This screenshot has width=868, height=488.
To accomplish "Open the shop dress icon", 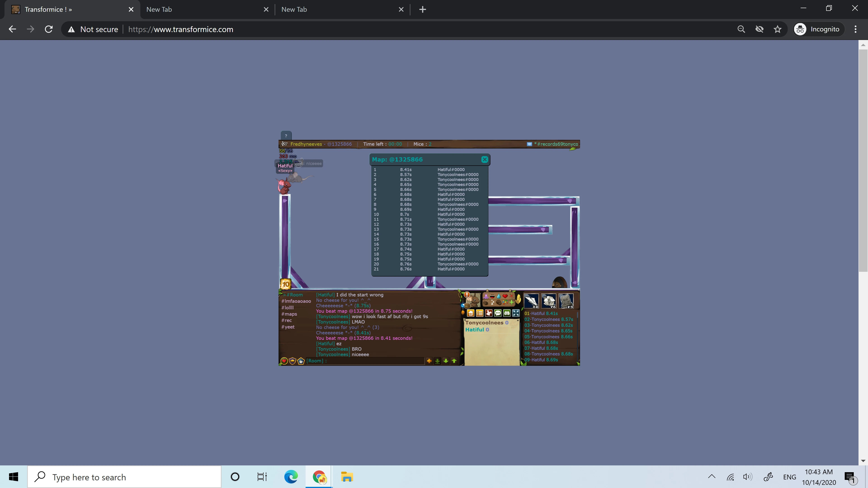I will (488, 313).
